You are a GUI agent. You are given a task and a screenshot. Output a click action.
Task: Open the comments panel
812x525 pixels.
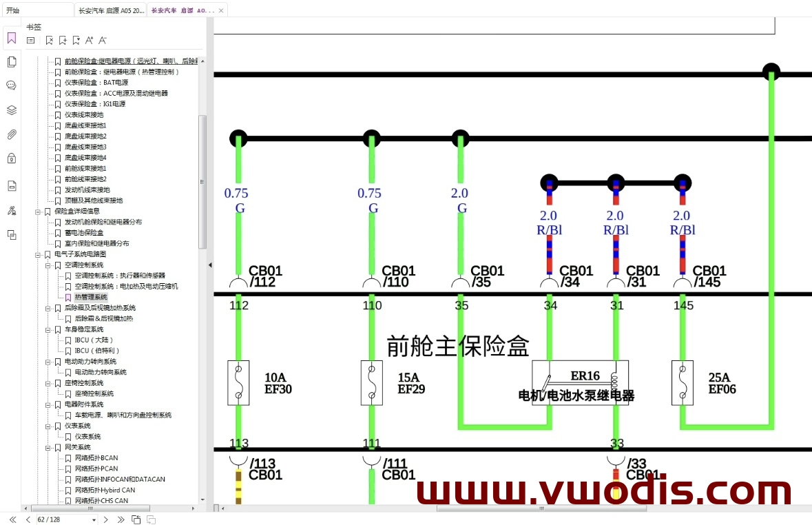point(12,85)
